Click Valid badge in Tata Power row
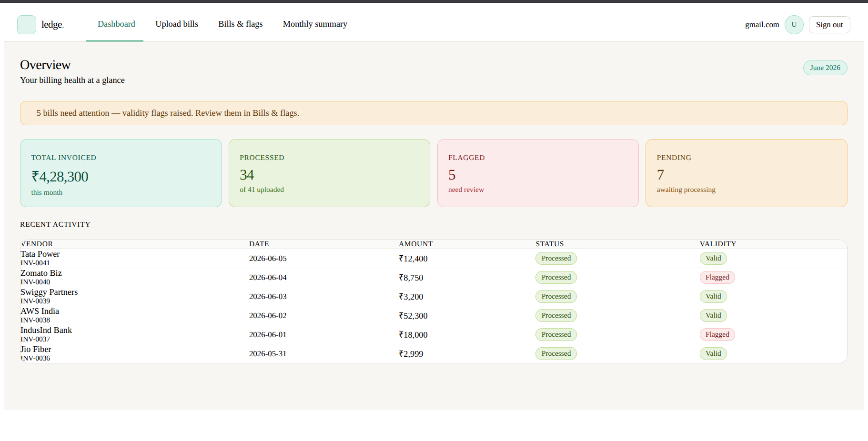The image size is (868, 441). click(713, 258)
